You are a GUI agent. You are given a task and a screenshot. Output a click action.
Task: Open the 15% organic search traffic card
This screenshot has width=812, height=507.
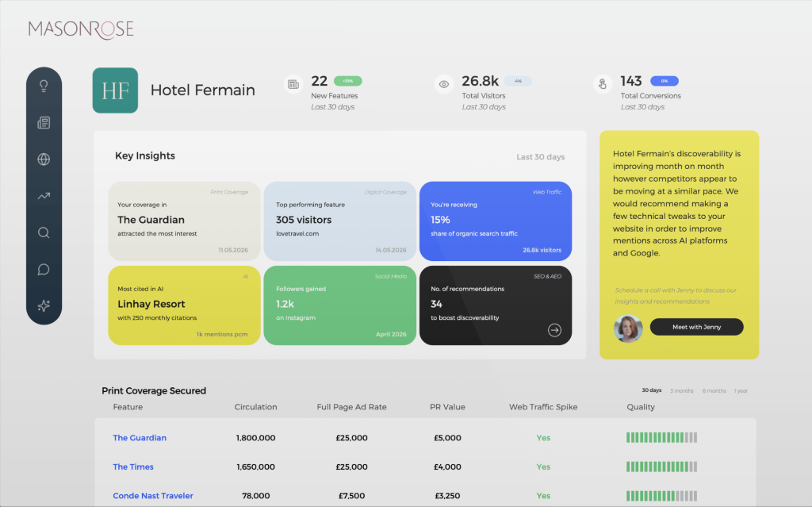[x=496, y=221]
